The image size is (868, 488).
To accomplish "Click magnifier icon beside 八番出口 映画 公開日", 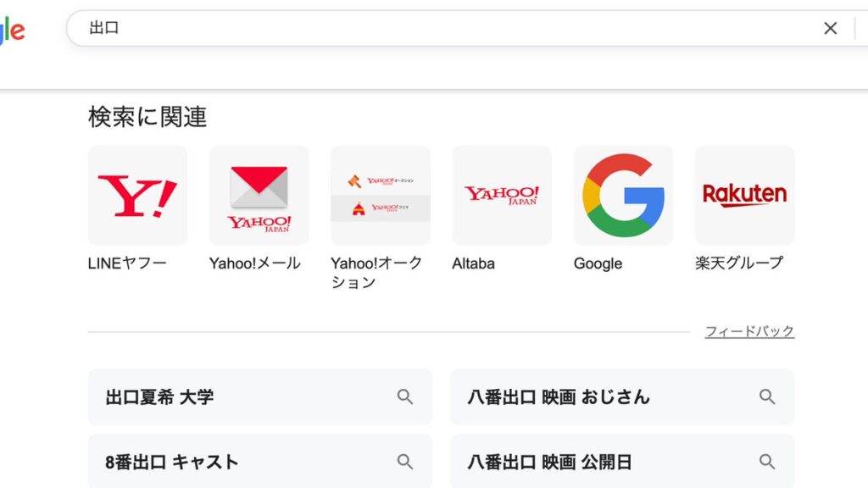I will [767, 462].
